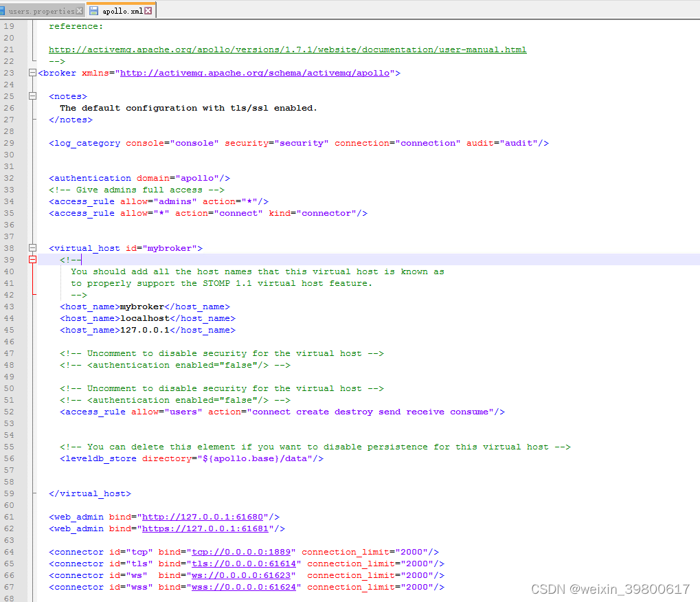Collapse the virtual_host fold marker
Screen dimensions: 700x602
point(32,248)
